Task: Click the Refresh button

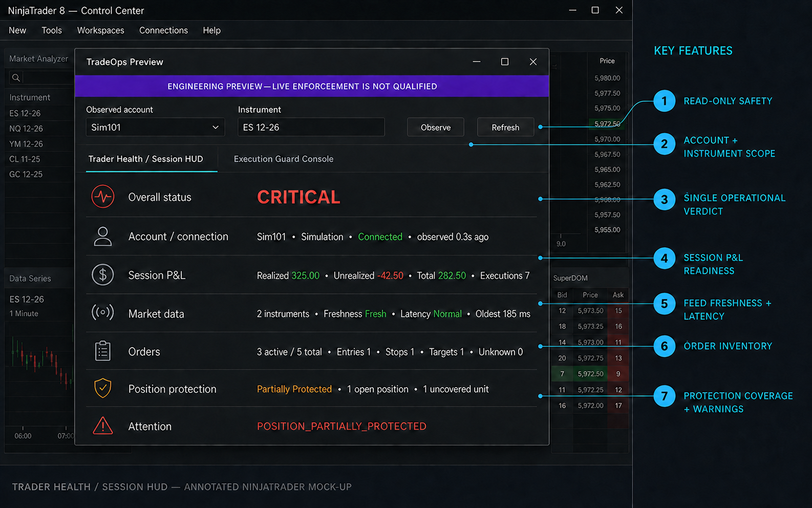Action: point(505,127)
